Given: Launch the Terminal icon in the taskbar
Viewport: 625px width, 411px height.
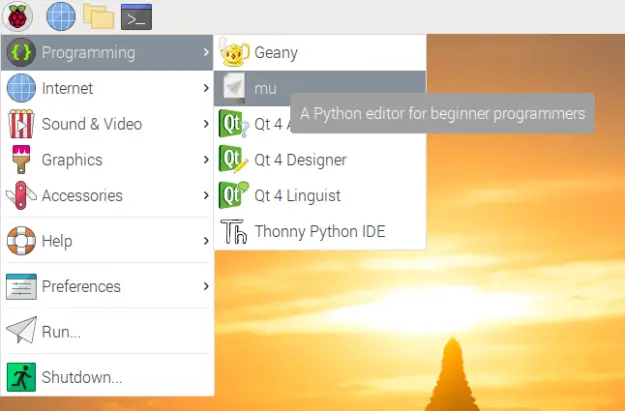Looking at the screenshot, I should (136, 17).
